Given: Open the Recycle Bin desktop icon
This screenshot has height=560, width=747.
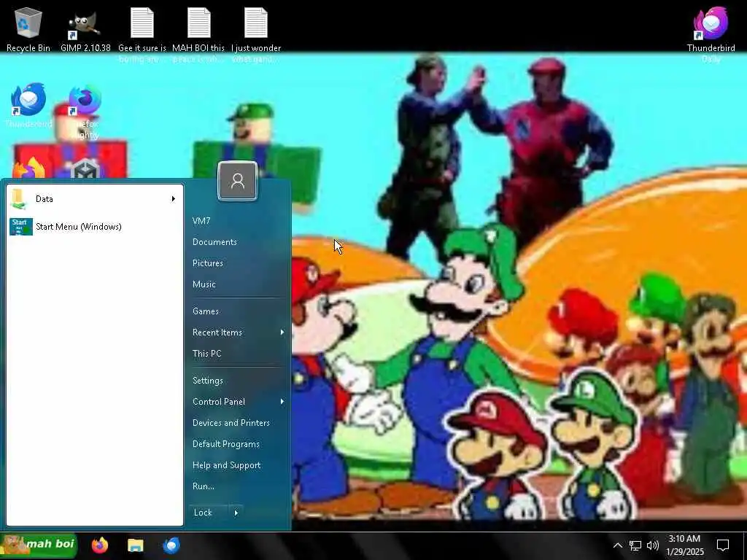Looking at the screenshot, I should coord(28,29).
